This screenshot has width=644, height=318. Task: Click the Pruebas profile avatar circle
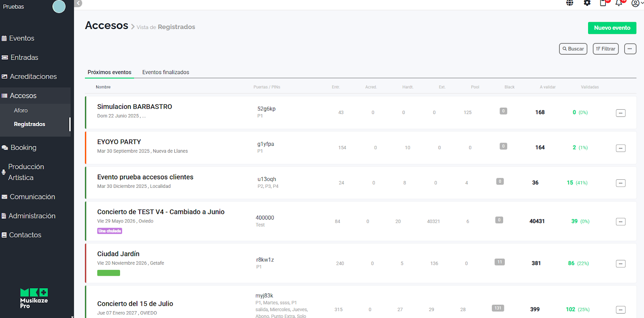coord(59,6)
